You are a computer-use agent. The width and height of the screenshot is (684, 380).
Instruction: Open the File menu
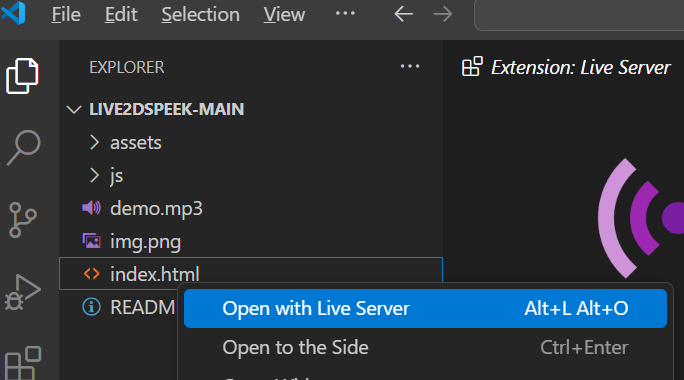coord(66,15)
